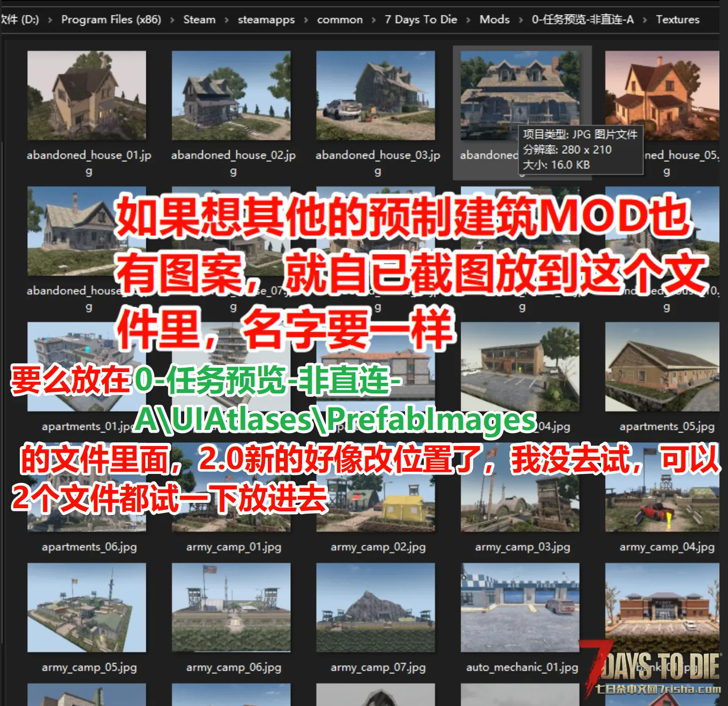728x706 pixels.
Task: Click the highlighted abandoned_house_04 thumbnail
Action: (x=520, y=88)
